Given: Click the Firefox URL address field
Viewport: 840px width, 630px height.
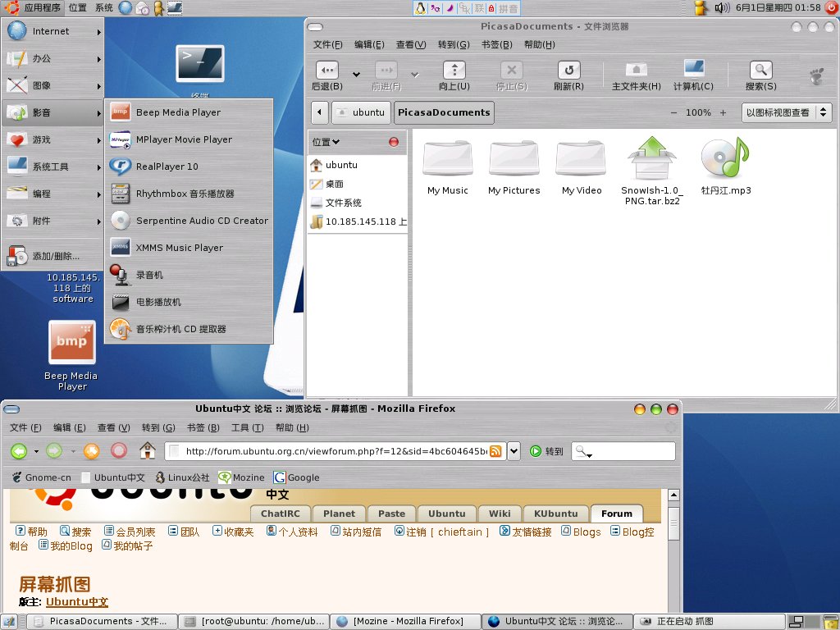Looking at the screenshot, I should pos(336,451).
